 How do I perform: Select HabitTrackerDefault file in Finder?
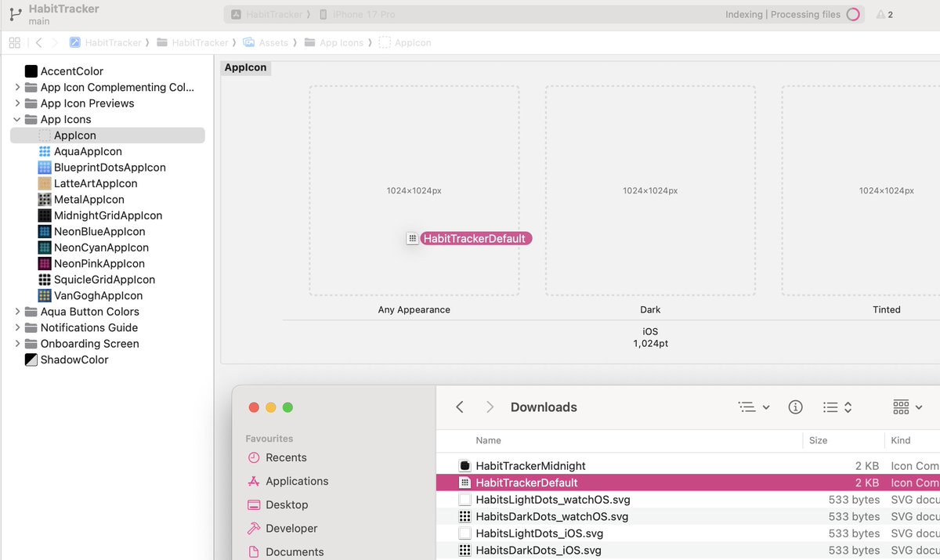coord(688,482)
